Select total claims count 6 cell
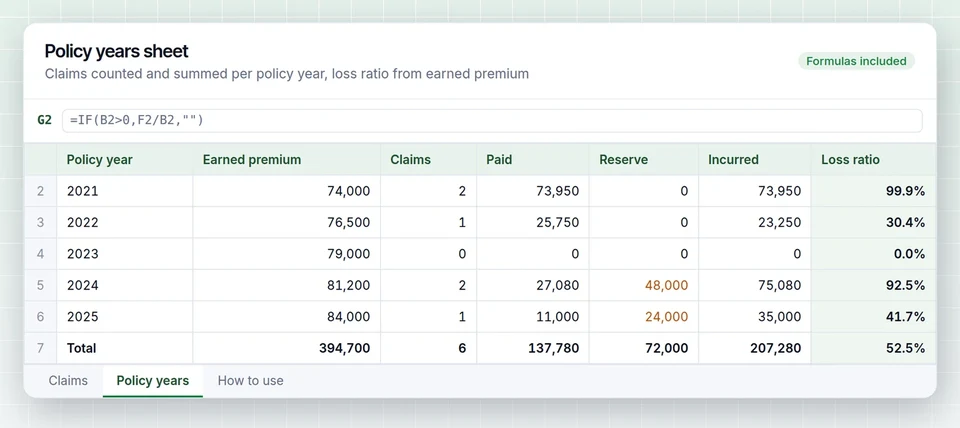This screenshot has height=428, width=960. (429, 348)
